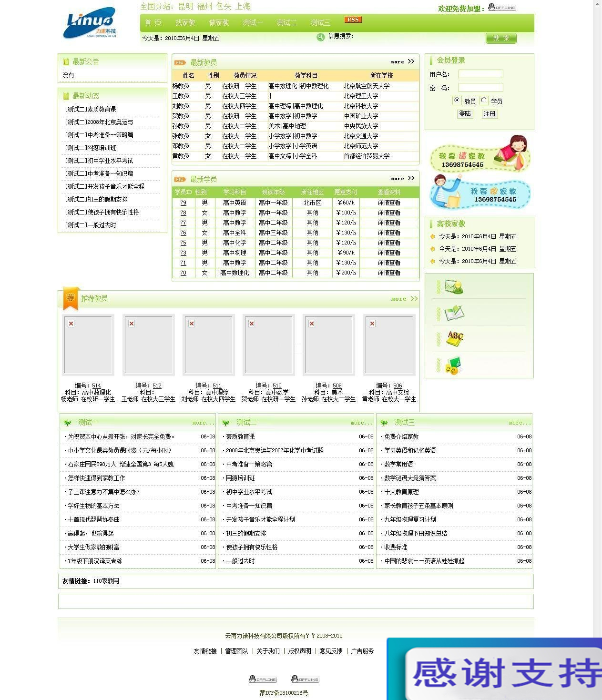
Task: Choose the 昆明 branch site
Action: click(186, 6)
